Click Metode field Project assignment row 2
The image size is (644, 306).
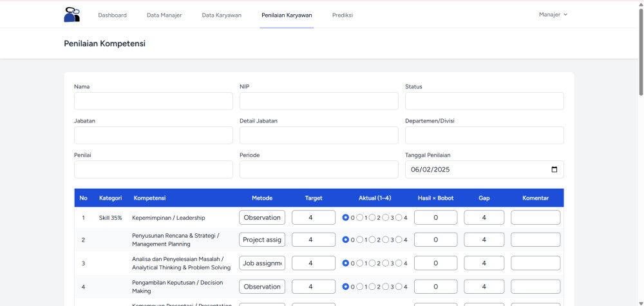tap(262, 240)
